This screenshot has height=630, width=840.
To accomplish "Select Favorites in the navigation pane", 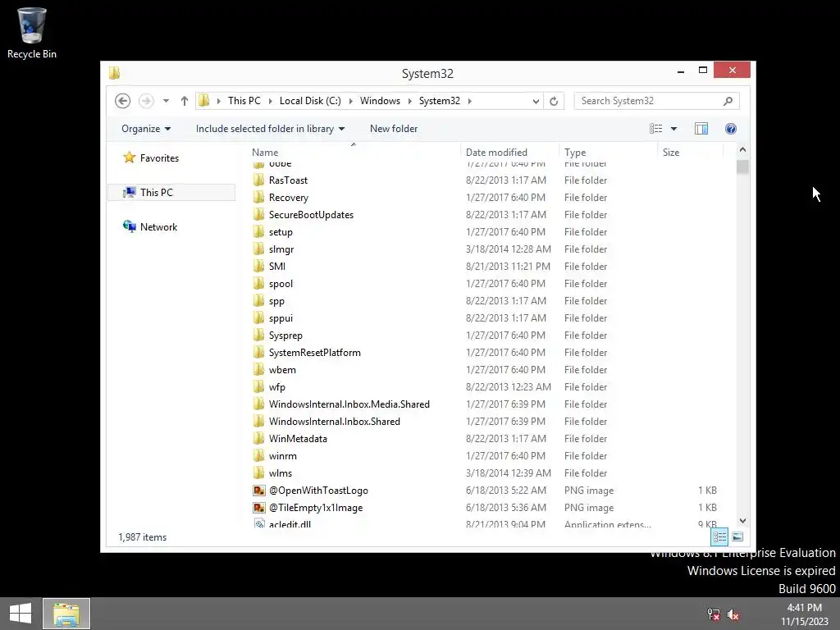I will 159,158.
